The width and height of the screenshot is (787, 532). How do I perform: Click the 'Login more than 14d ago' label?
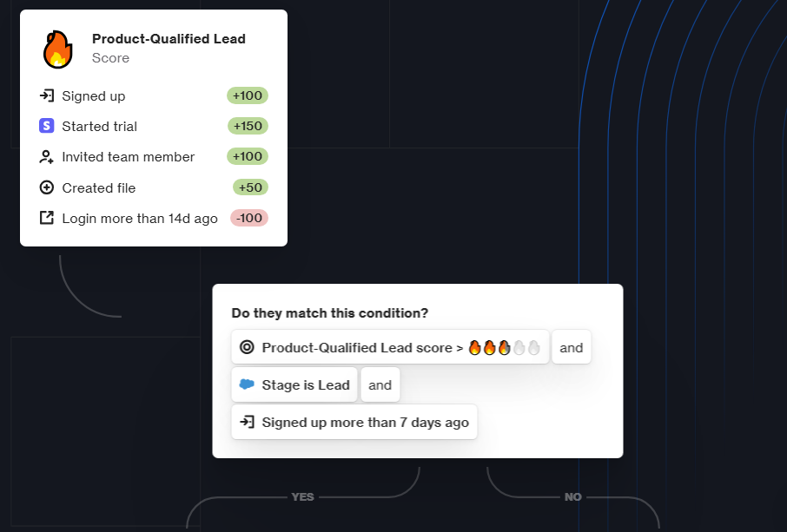pos(140,219)
